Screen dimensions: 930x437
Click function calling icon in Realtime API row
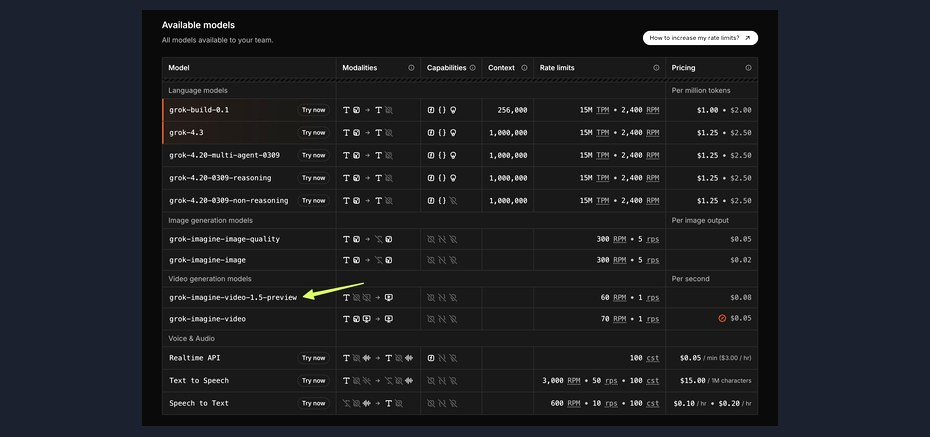pyautogui.click(x=431, y=358)
